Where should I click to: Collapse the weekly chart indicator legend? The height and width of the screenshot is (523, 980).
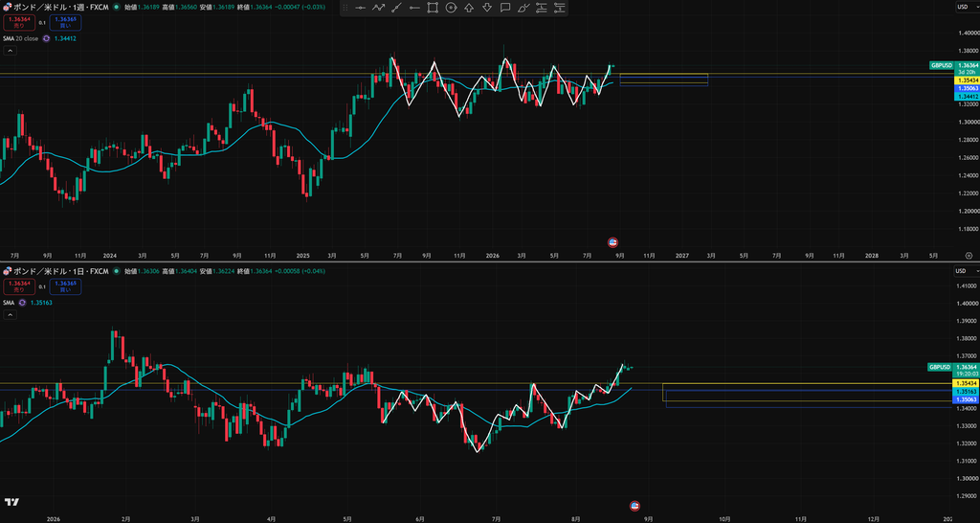point(10,52)
